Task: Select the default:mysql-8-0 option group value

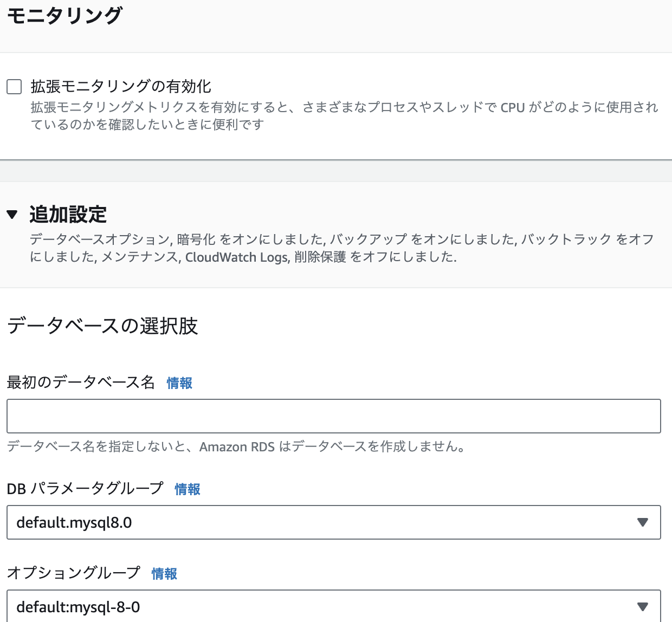Action: click(x=333, y=607)
